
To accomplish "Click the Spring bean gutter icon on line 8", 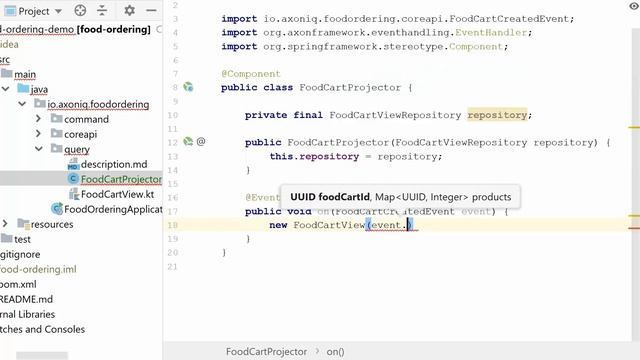I will (188, 87).
